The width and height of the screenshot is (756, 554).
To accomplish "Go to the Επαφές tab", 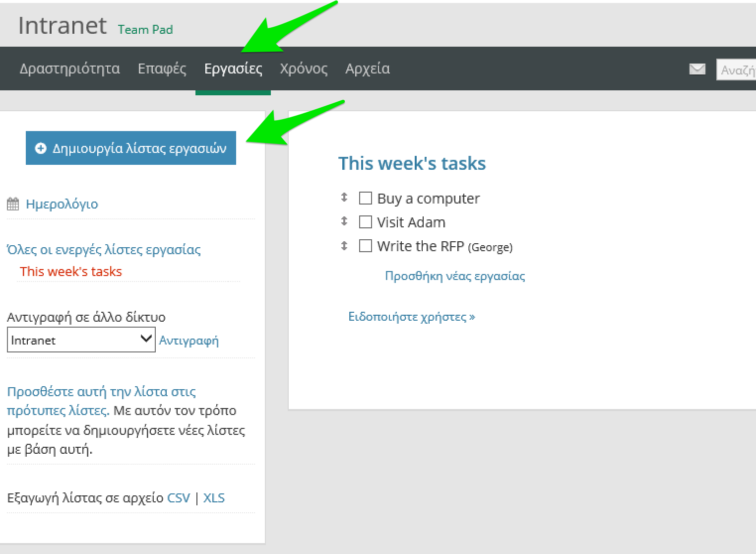I will [x=162, y=69].
